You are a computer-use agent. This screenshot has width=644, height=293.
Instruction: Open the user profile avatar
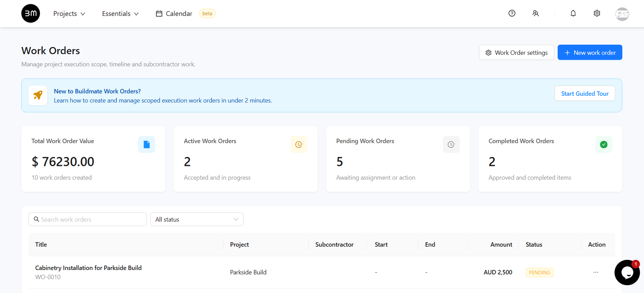[622, 14]
